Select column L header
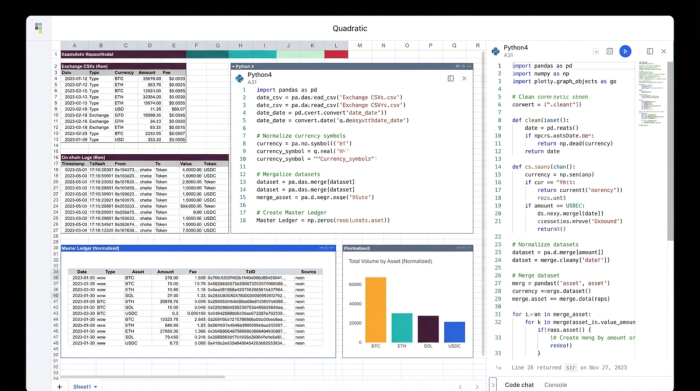The width and height of the screenshot is (700, 391). (x=336, y=46)
